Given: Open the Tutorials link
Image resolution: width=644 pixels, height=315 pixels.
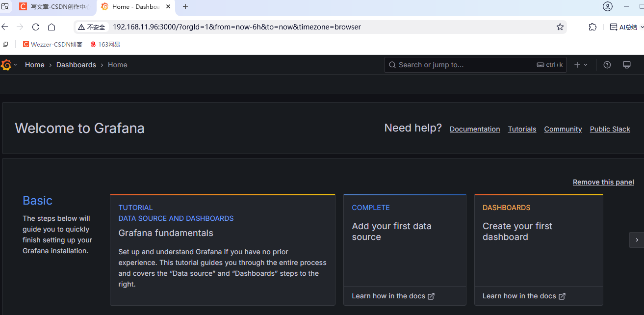Looking at the screenshot, I should [x=522, y=129].
